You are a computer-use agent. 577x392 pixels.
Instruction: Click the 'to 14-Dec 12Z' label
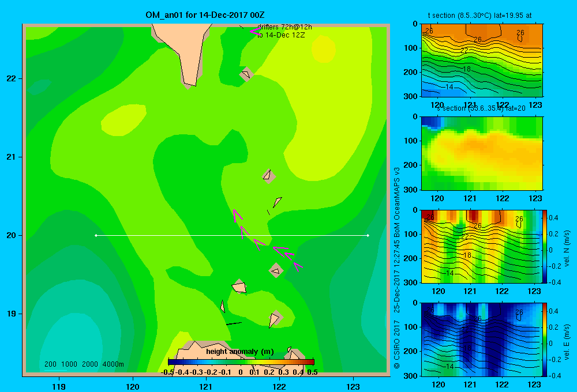pyautogui.click(x=281, y=35)
